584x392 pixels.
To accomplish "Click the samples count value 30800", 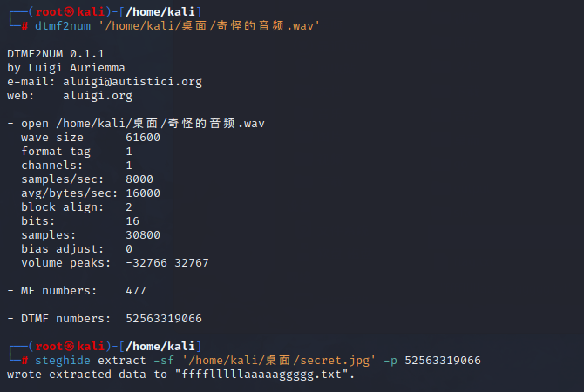I will 143,235.
